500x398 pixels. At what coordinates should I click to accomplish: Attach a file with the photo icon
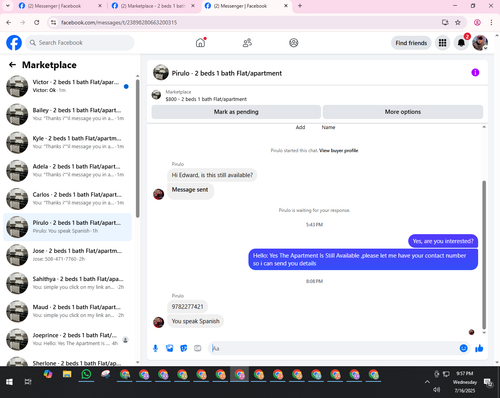pos(170,348)
